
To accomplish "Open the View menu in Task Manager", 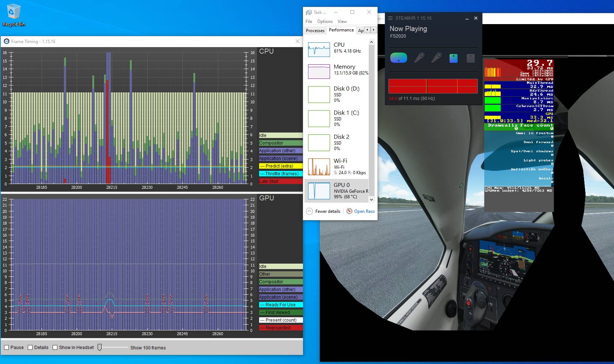I will 342,22.
